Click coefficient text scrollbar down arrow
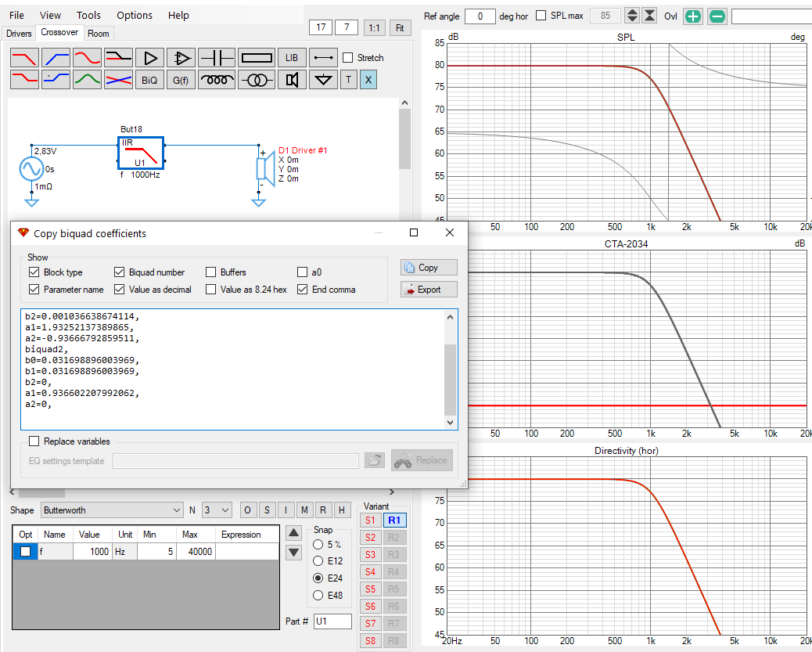The image size is (812, 652). tap(450, 423)
